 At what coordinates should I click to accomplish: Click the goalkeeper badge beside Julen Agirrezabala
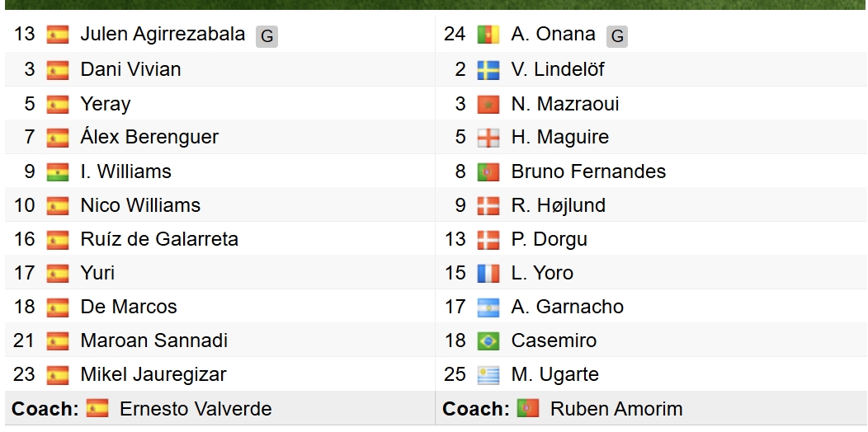coord(266,36)
